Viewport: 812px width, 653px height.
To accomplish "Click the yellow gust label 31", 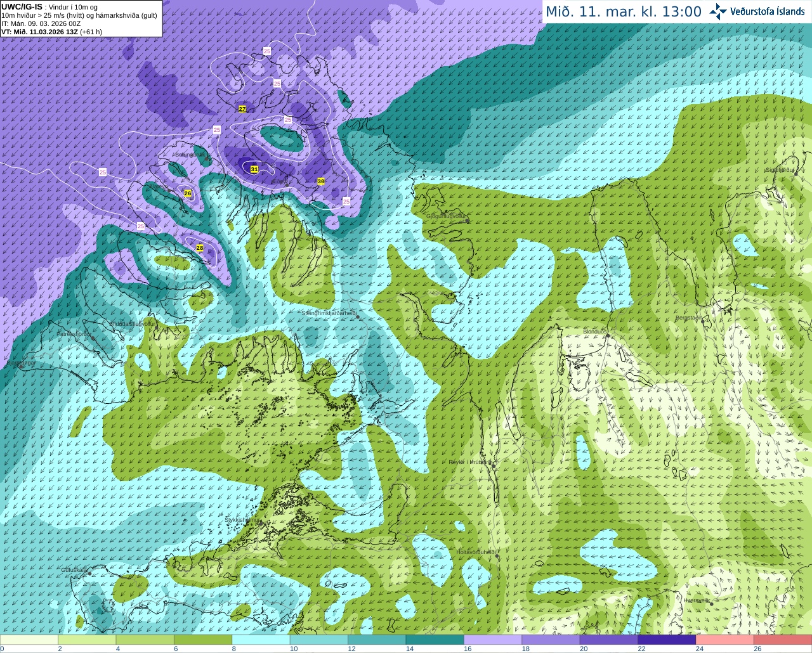I will coord(254,169).
